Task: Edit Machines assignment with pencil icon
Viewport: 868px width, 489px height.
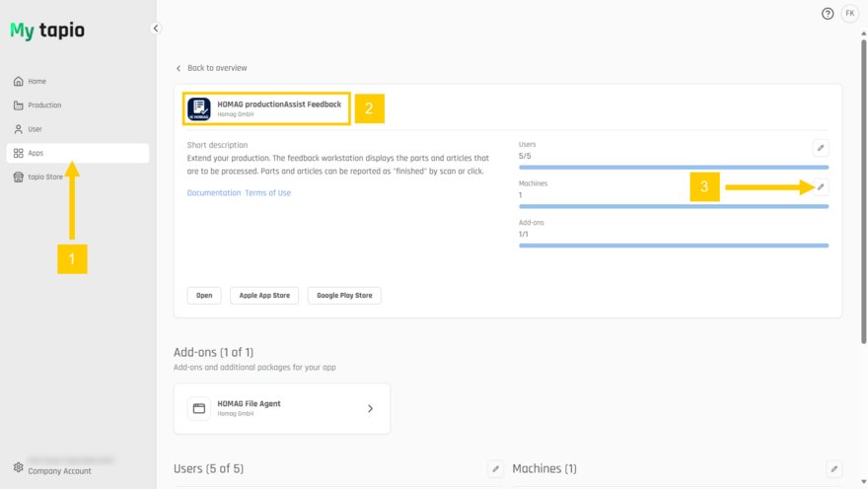Action: coord(821,187)
